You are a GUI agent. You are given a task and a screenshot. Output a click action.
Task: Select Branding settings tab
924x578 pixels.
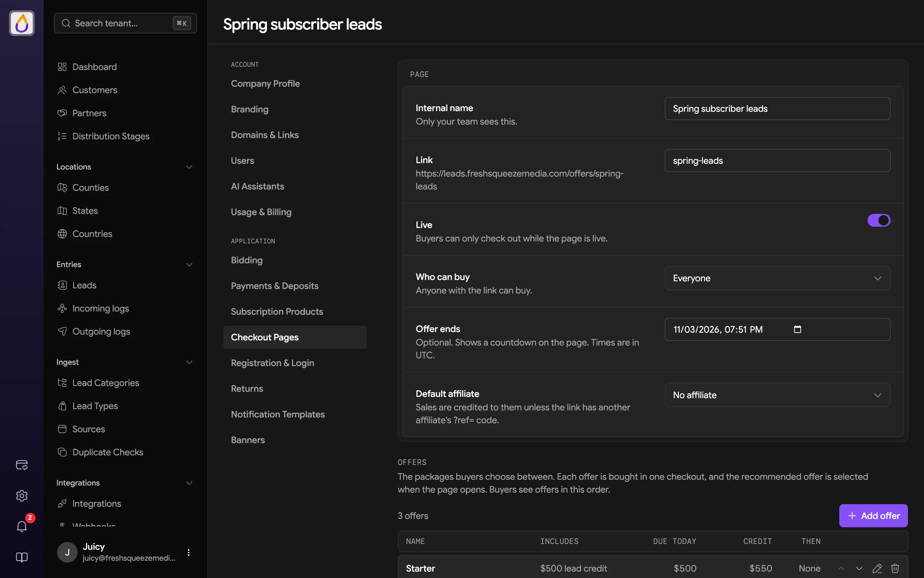coord(295,109)
